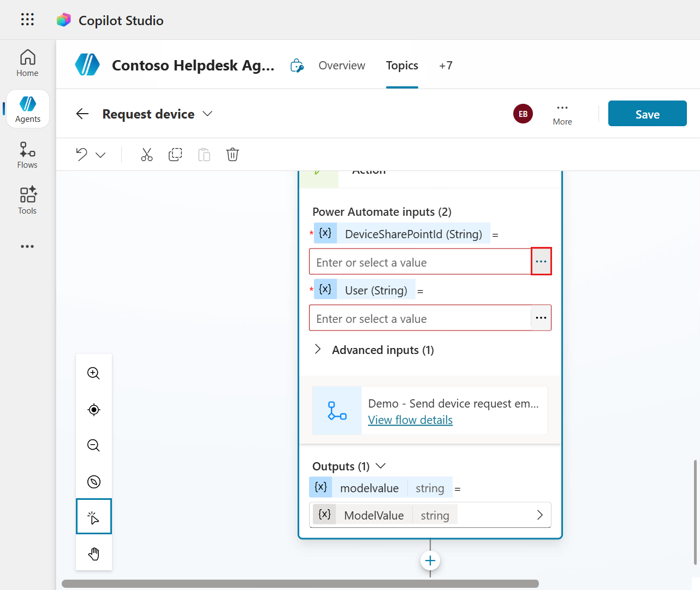The width and height of the screenshot is (700, 590).
Task: Click the scissors cut icon
Action: [147, 155]
